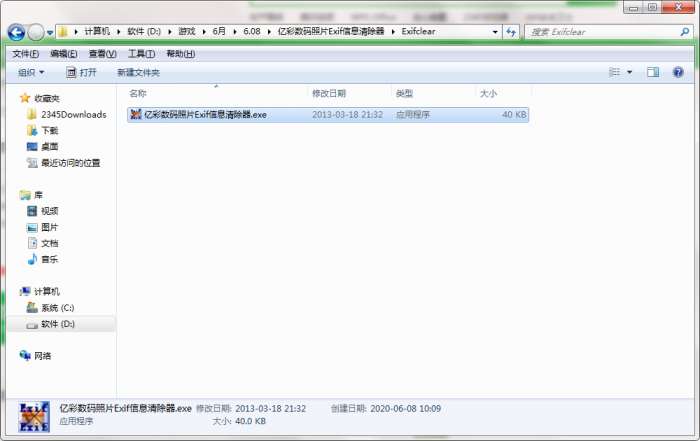The height and width of the screenshot is (441, 700).
Task: Select 库 in navigation pane
Action: pyautogui.click(x=38, y=195)
